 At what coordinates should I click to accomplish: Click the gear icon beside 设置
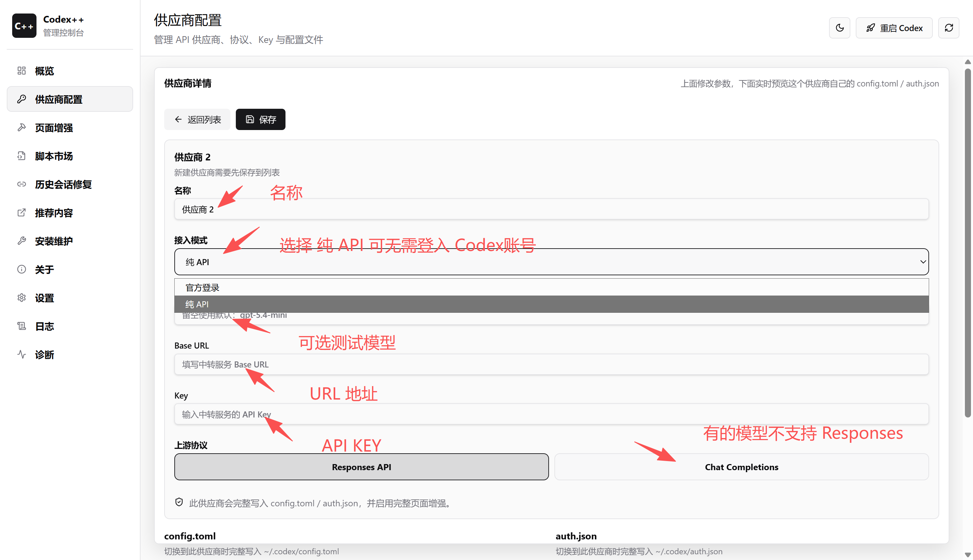[22, 298]
